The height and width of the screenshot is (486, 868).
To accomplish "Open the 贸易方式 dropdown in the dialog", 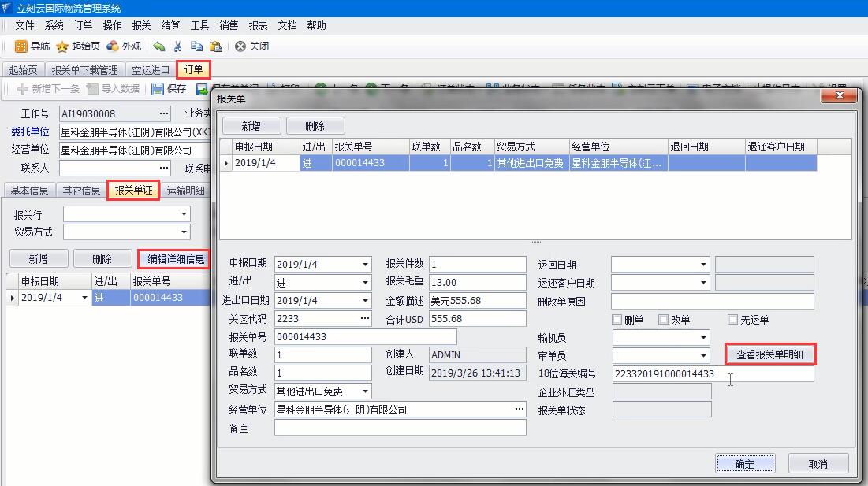I will click(x=365, y=391).
